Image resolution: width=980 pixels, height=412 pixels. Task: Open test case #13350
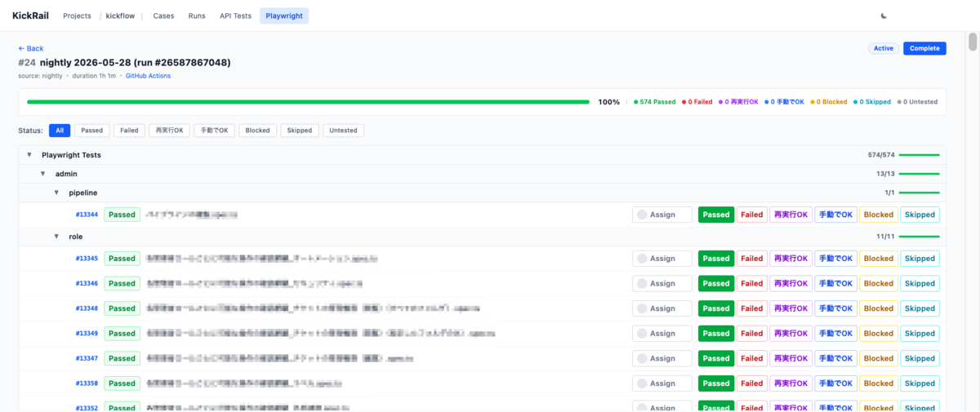click(87, 383)
